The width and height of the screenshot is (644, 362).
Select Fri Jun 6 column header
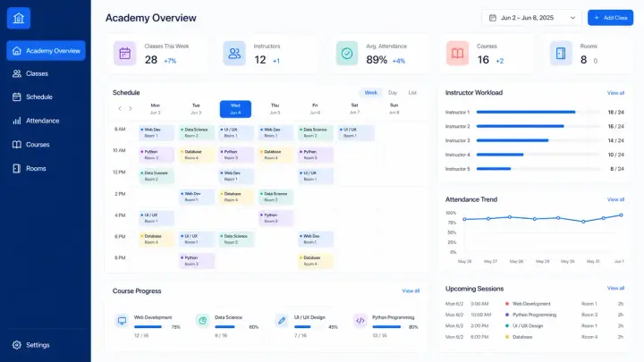click(x=315, y=109)
